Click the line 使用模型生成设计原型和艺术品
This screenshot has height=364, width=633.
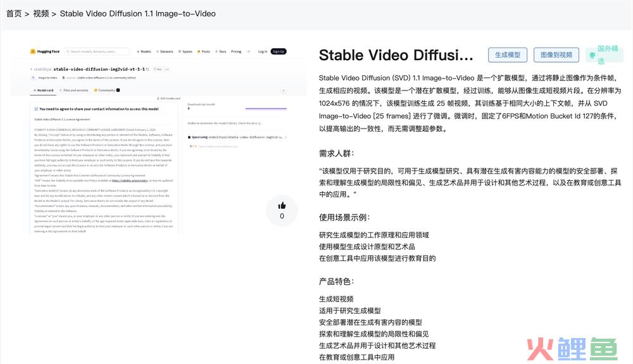(367, 246)
